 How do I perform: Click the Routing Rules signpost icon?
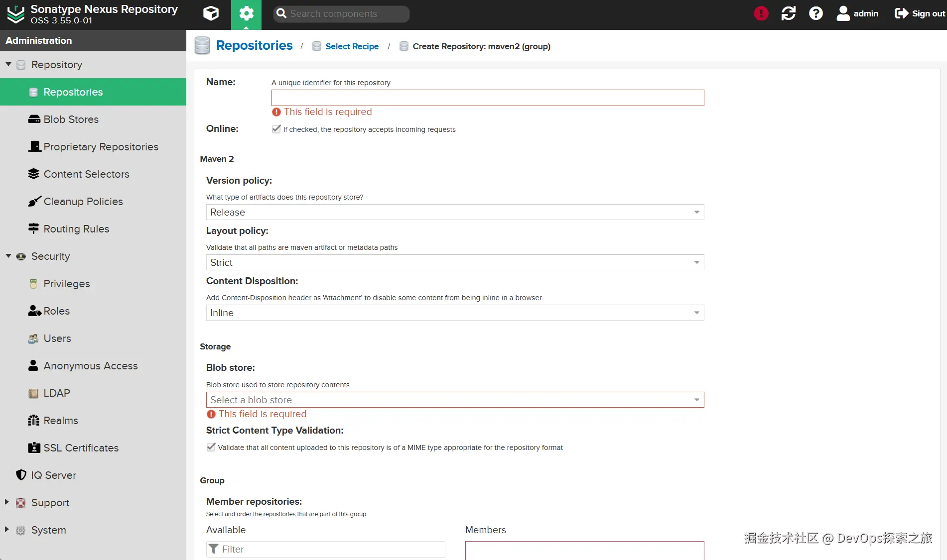point(33,228)
